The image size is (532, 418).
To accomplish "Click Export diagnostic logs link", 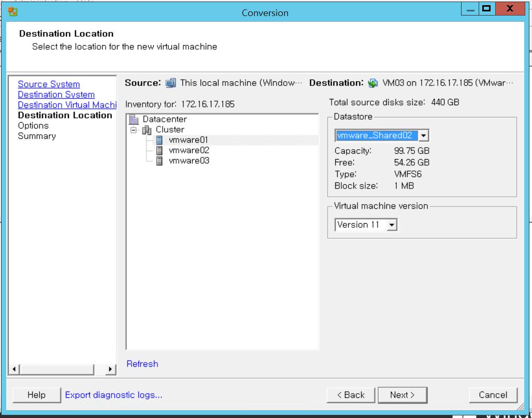I will point(113,395).
